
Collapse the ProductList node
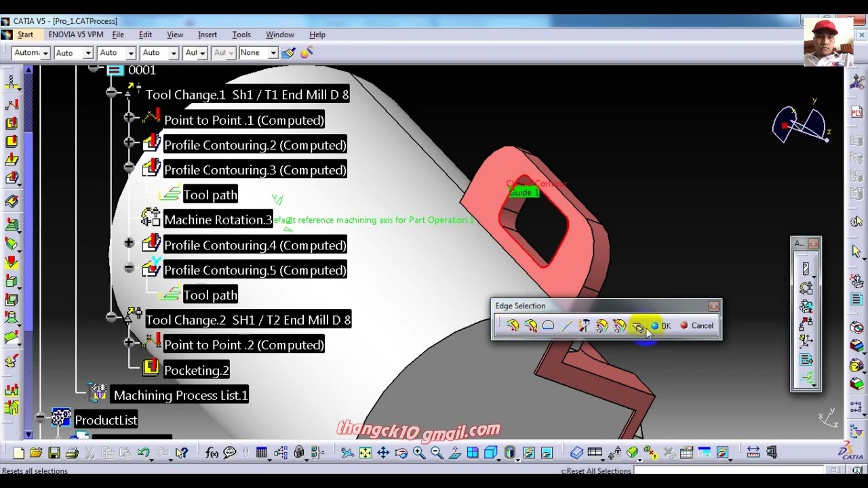(x=41, y=418)
